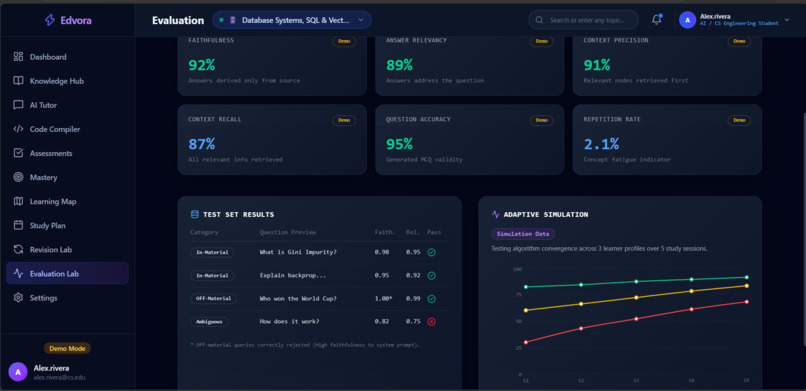This screenshot has height=391, width=806.
Task: Open Revision Lab
Action: pos(67,249)
